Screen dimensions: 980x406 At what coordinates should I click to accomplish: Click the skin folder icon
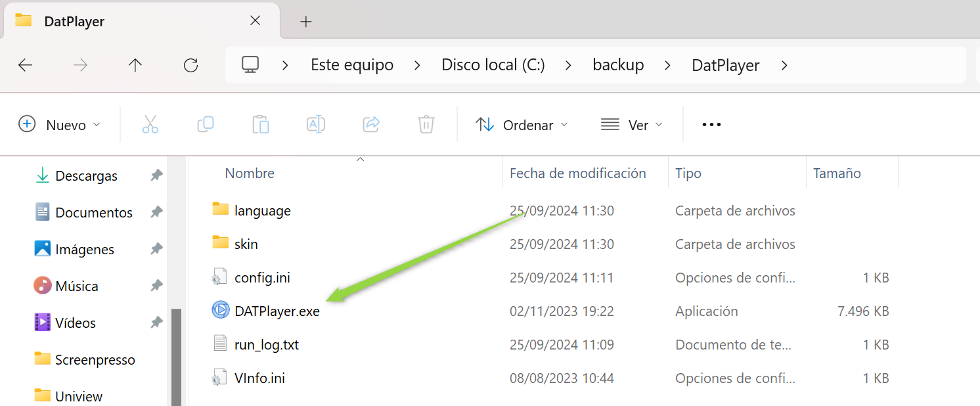(220, 243)
